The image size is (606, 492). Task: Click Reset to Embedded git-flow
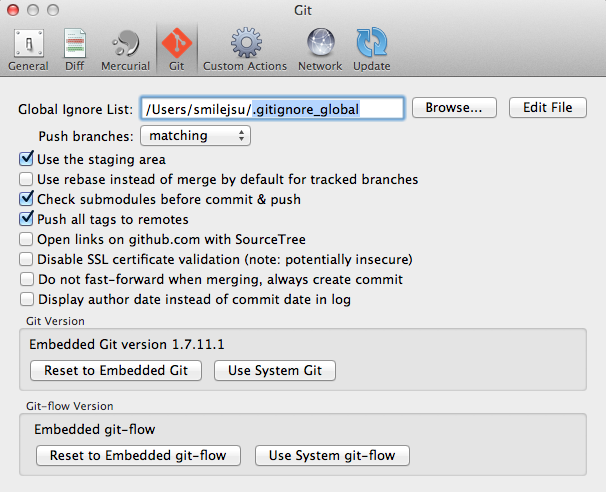coord(138,455)
